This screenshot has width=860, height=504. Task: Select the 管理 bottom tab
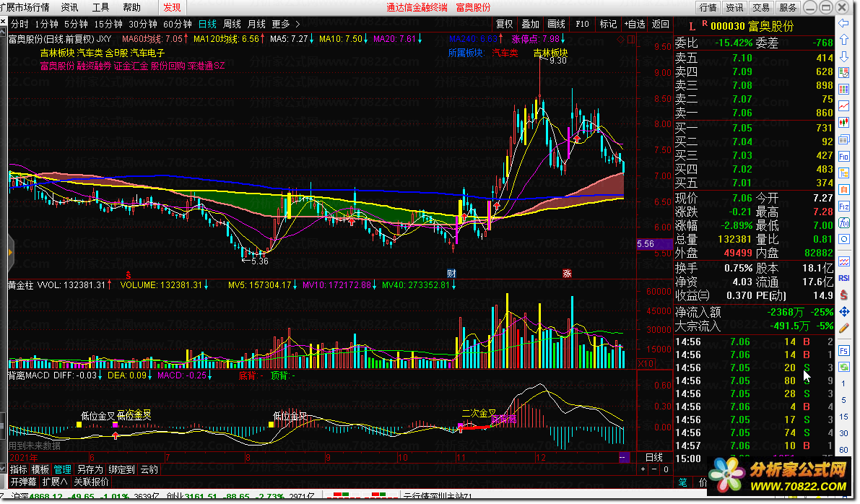click(x=62, y=469)
